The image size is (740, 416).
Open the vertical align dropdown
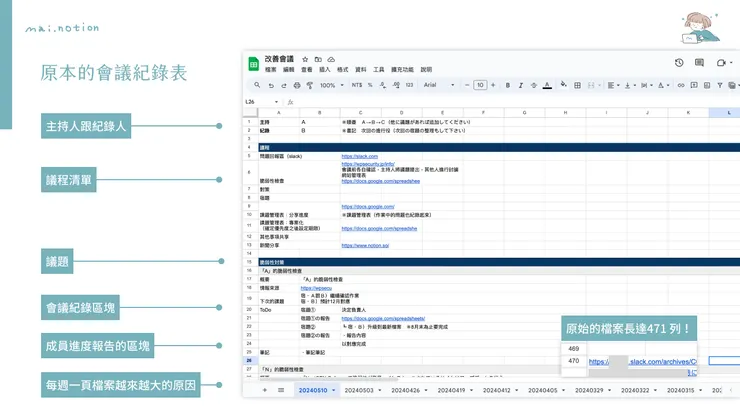[x=630, y=85]
